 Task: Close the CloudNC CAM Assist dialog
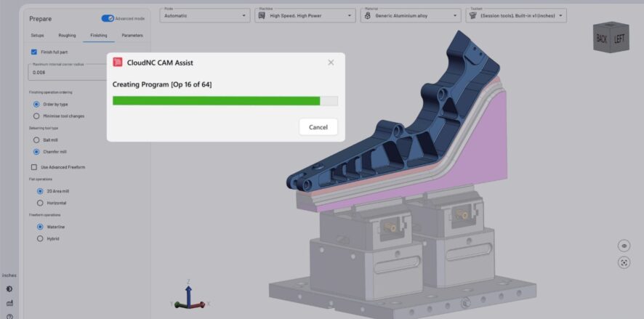click(331, 62)
